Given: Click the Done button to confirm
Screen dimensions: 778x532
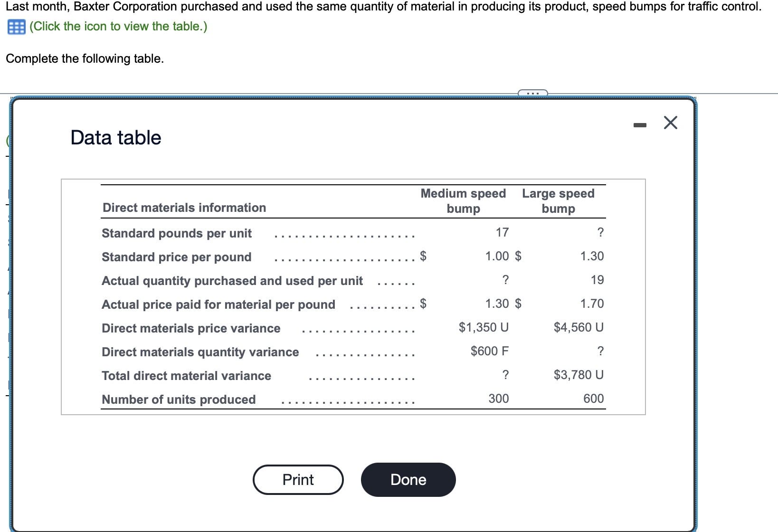Looking at the screenshot, I should pyautogui.click(x=408, y=479).
